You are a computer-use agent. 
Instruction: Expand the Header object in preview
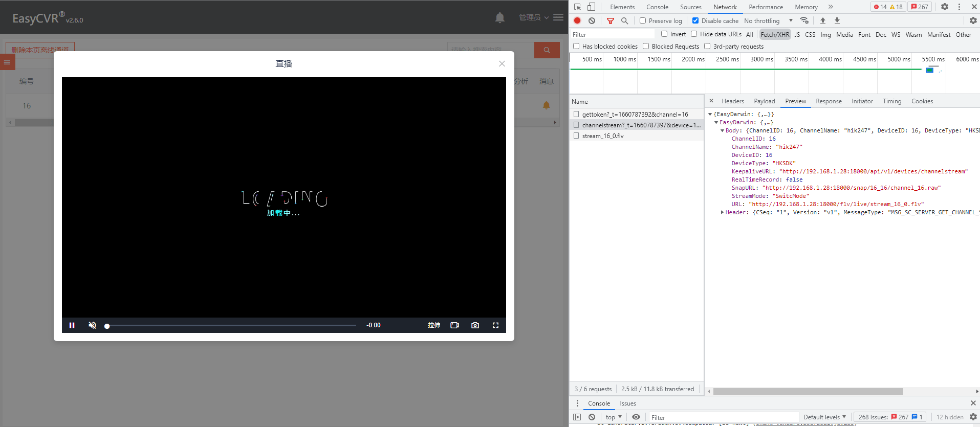(x=722, y=212)
